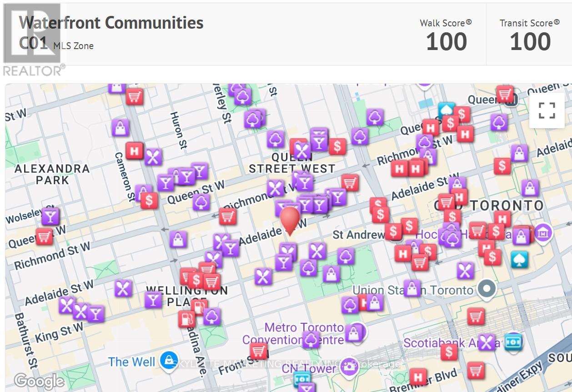Click the shopping bag on Union Station label

412,288
